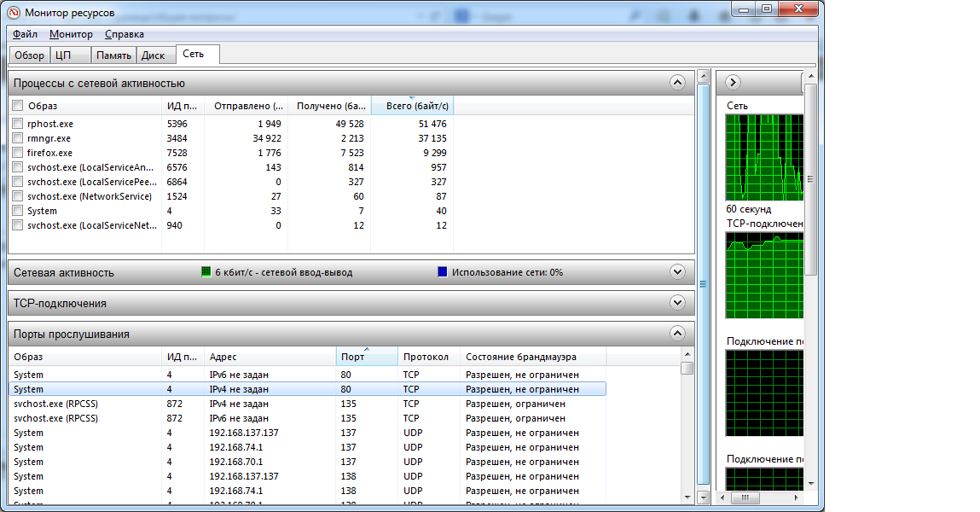Toggle the select-all 'Образ' checkbox
Screen dimensions: 980x512
coord(18,106)
